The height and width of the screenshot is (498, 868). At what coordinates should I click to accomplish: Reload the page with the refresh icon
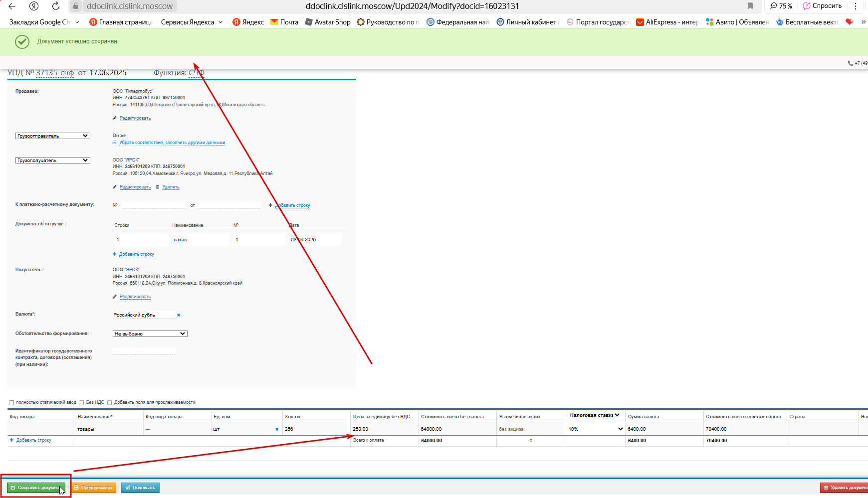[56, 6]
